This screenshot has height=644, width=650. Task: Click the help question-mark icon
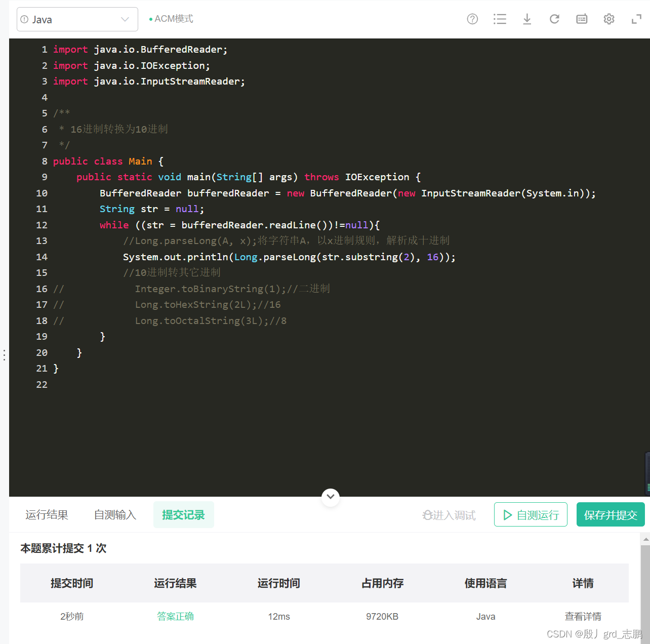click(472, 19)
